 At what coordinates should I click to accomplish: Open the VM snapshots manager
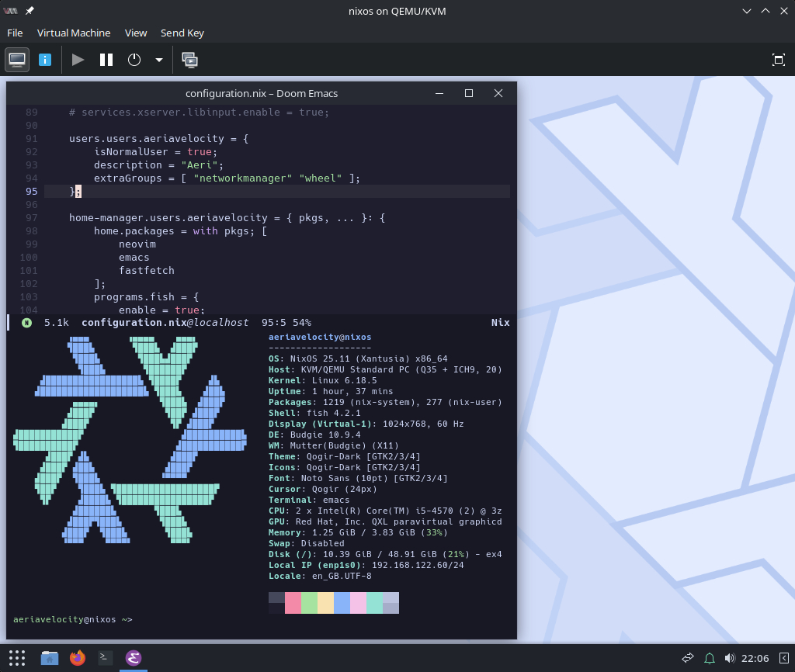(189, 60)
